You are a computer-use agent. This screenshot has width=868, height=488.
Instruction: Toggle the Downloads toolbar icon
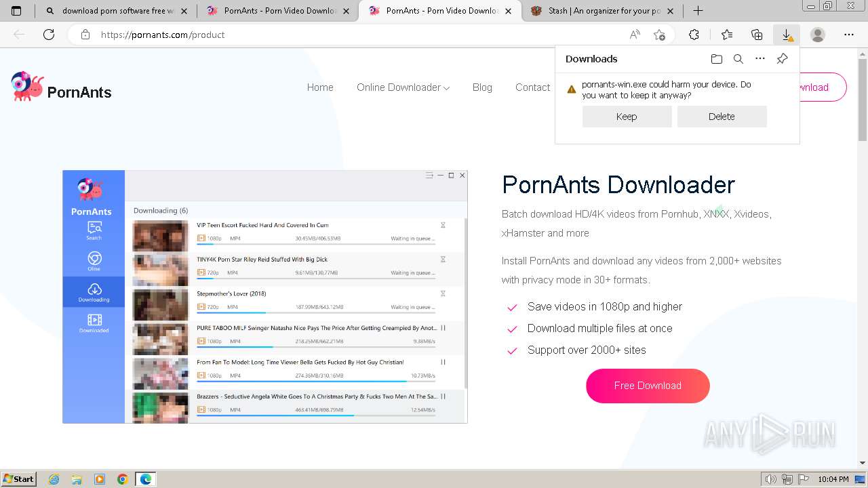787,35
